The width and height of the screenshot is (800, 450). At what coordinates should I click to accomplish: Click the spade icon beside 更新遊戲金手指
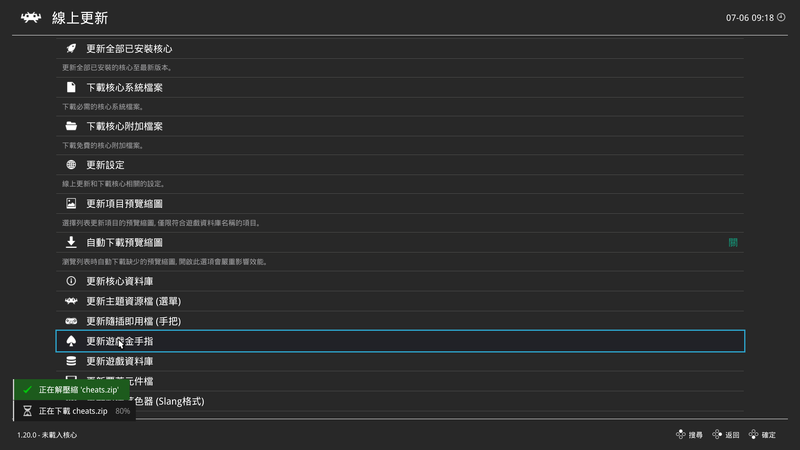coord(71,341)
